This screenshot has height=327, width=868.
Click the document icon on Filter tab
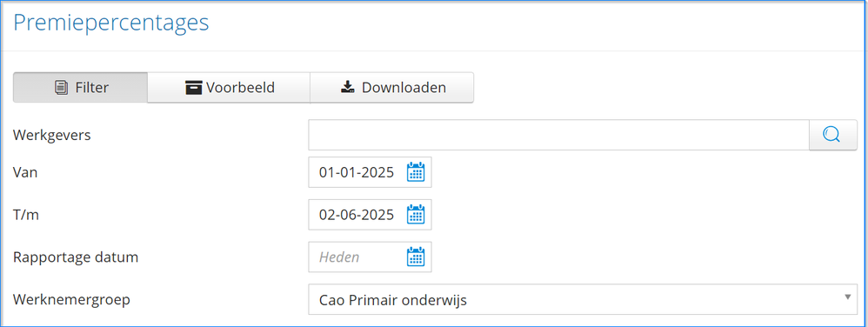[62, 88]
